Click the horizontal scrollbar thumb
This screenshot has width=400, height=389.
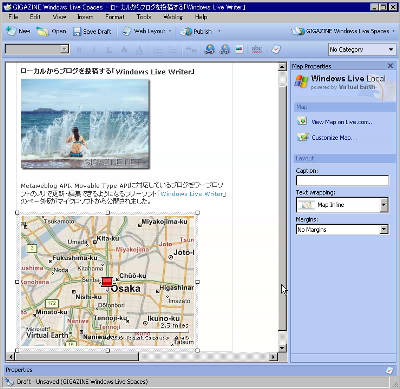pyautogui.click(x=77, y=357)
